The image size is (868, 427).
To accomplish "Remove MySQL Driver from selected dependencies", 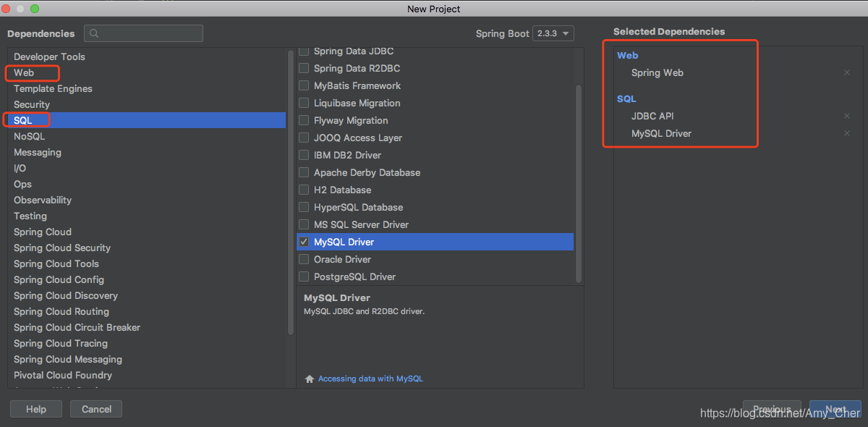I will pos(846,134).
